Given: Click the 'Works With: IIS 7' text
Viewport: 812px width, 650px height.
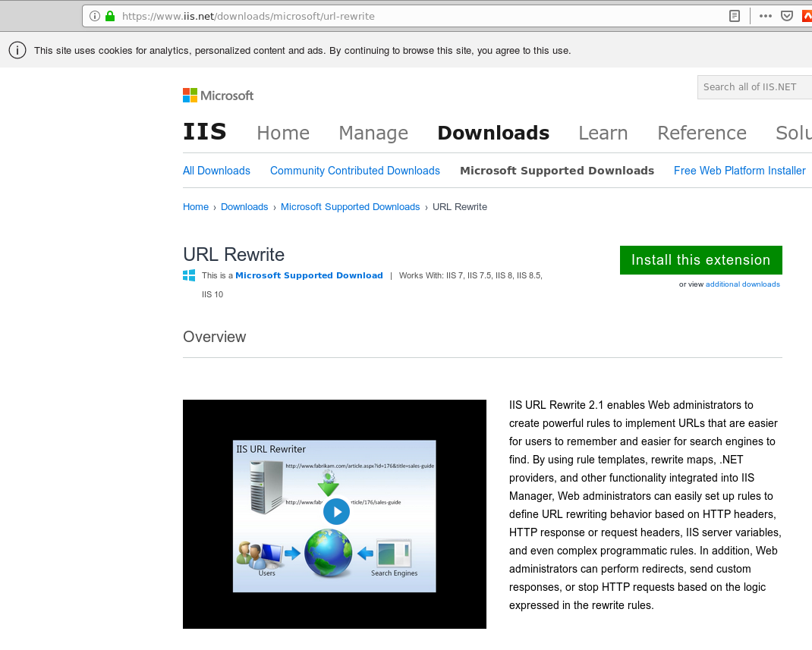Looking at the screenshot, I should click(431, 275).
